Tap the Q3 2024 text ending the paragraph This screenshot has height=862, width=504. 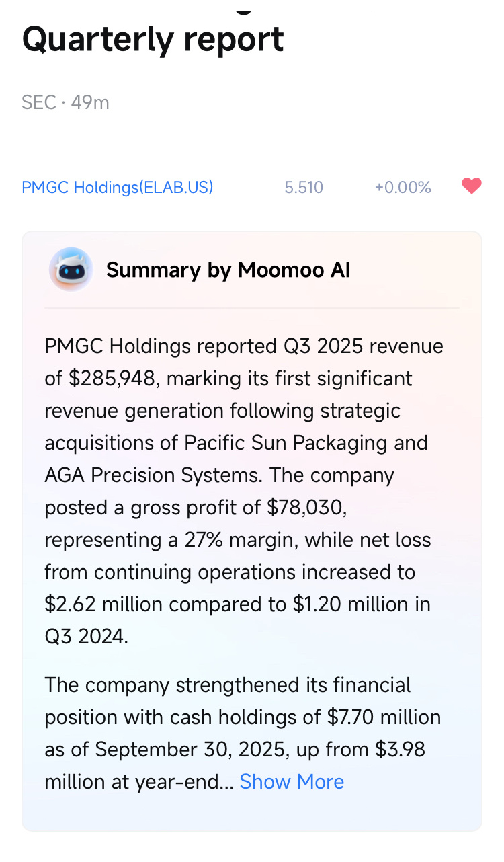point(86,637)
